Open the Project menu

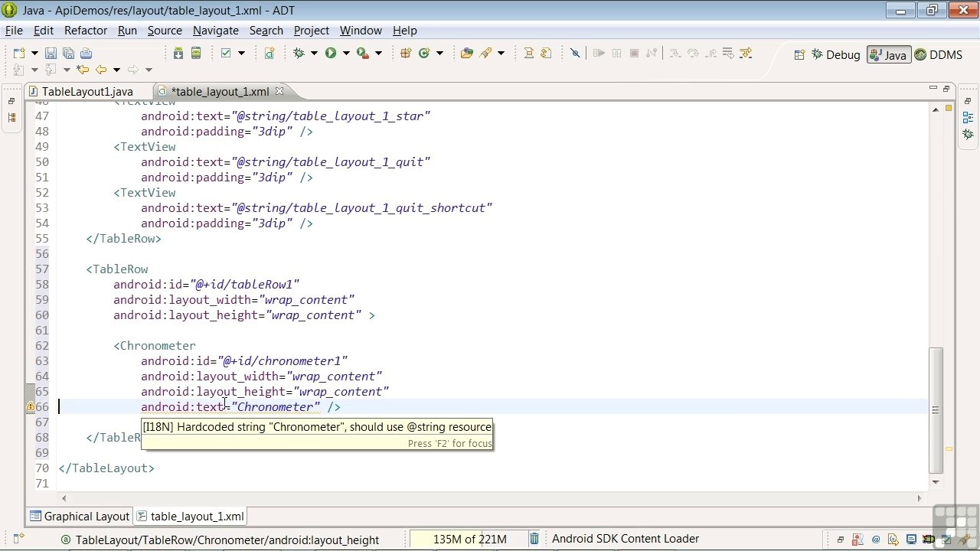(312, 31)
